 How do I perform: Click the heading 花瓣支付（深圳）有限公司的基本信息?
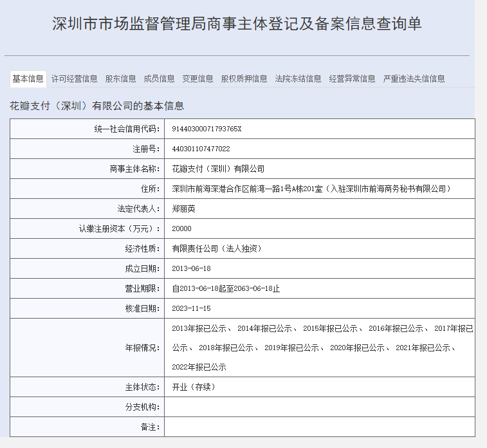96,106
